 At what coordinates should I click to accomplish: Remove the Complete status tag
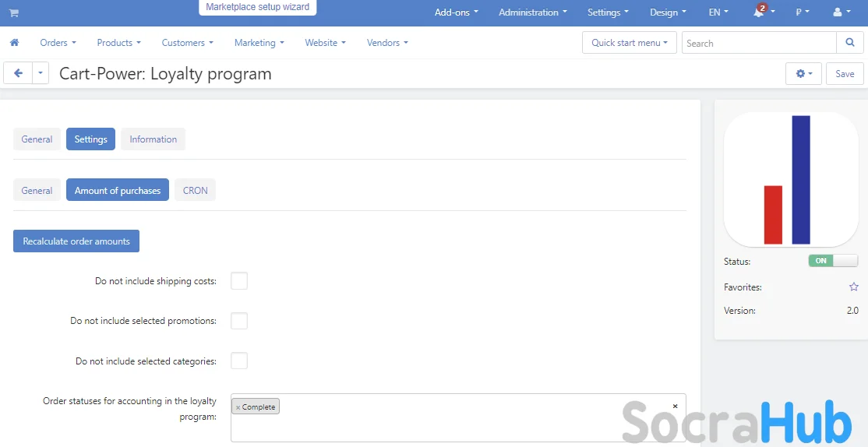pyautogui.click(x=238, y=407)
